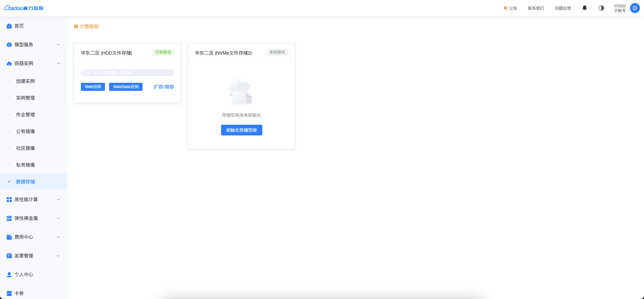
Task: Click the 已初始化 status tag
Action: click(x=163, y=52)
